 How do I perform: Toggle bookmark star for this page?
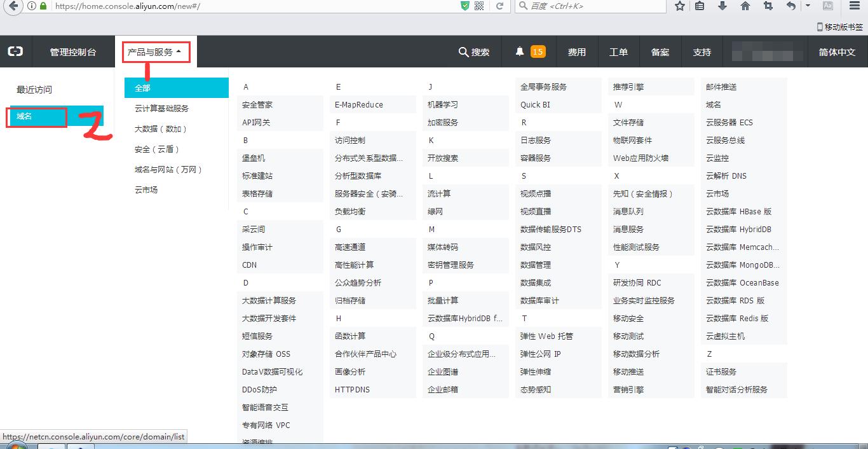(679, 6)
